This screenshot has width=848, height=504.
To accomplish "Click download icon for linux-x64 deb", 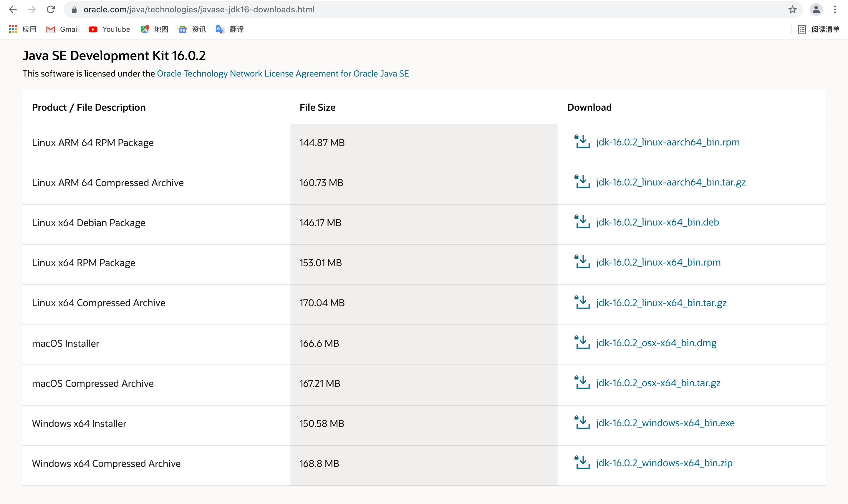I will coord(582,222).
